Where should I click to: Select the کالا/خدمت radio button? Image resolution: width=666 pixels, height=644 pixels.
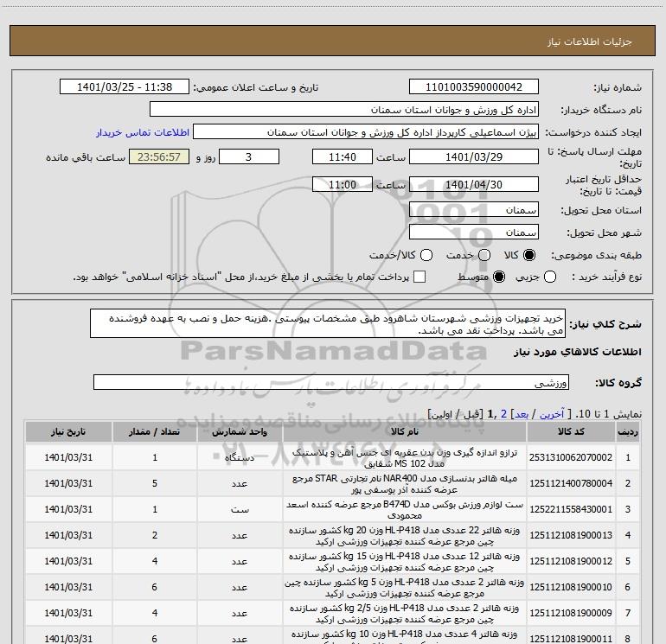pyautogui.click(x=426, y=255)
